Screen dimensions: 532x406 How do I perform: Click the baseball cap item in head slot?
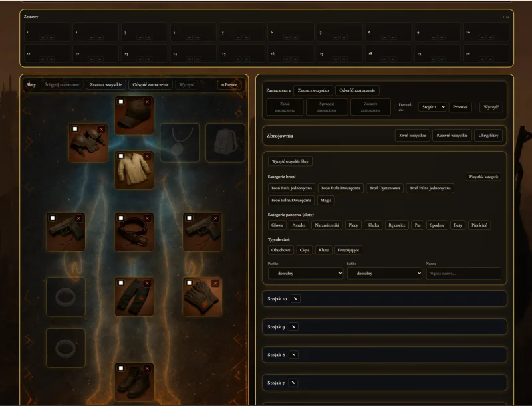click(x=134, y=117)
